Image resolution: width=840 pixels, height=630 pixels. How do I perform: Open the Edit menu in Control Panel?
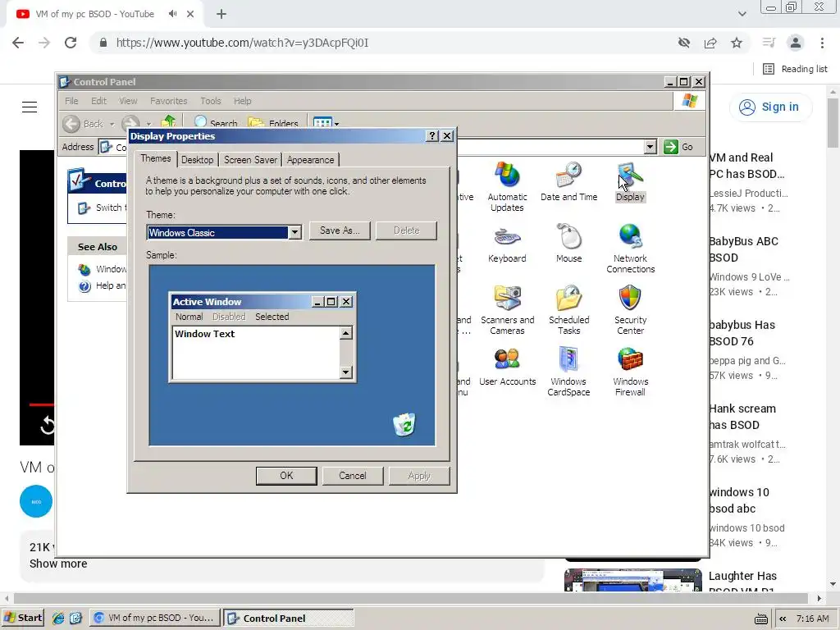click(98, 101)
